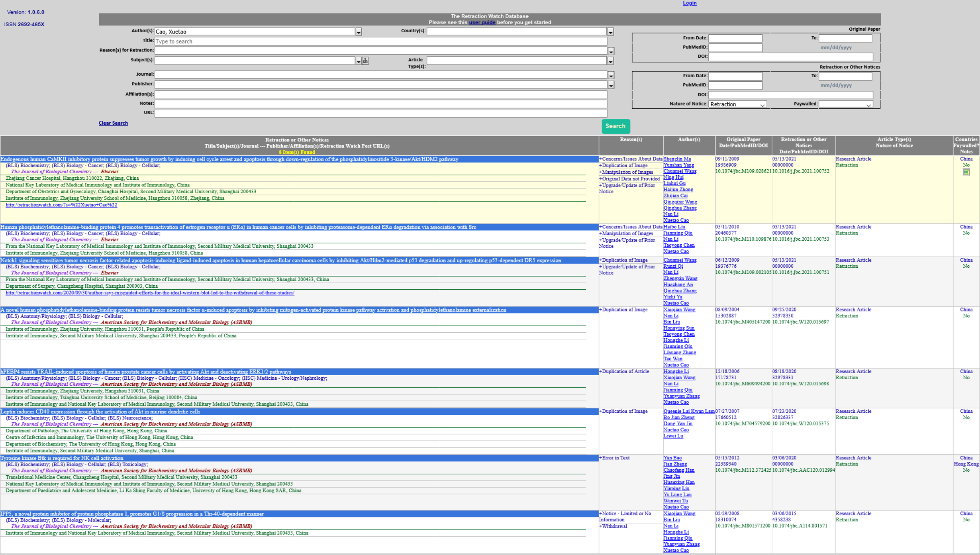Click notes icon in first result row

click(966, 172)
